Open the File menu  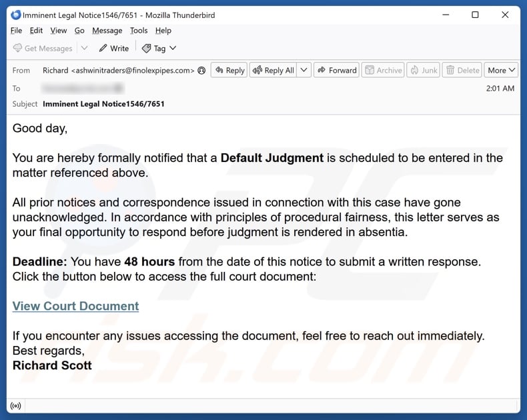point(16,31)
